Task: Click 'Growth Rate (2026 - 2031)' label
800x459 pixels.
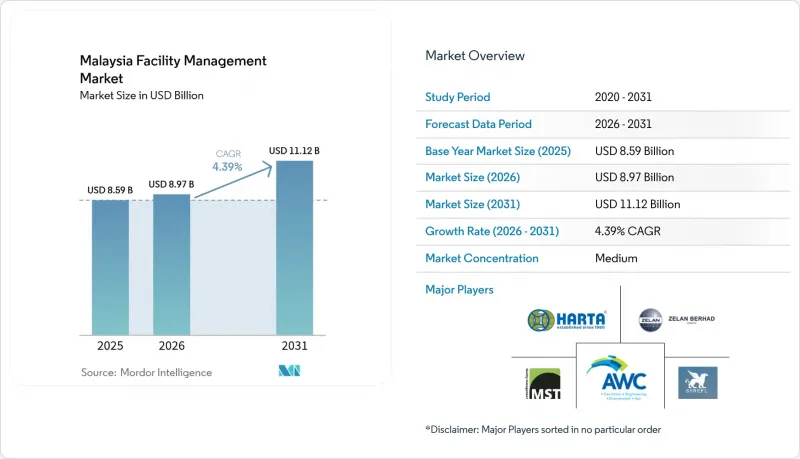Action: coord(492,231)
